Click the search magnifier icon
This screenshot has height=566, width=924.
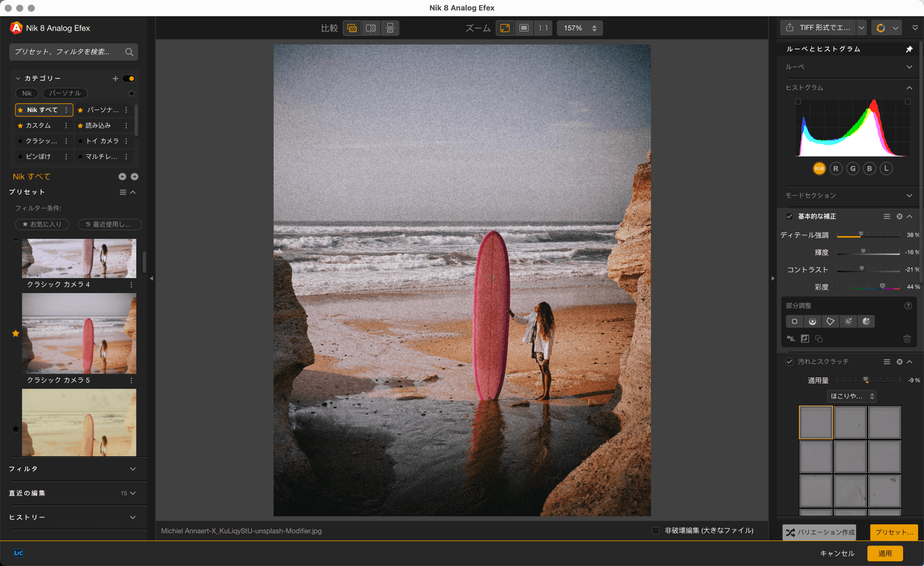pyautogui.click(x=129, y=52)
